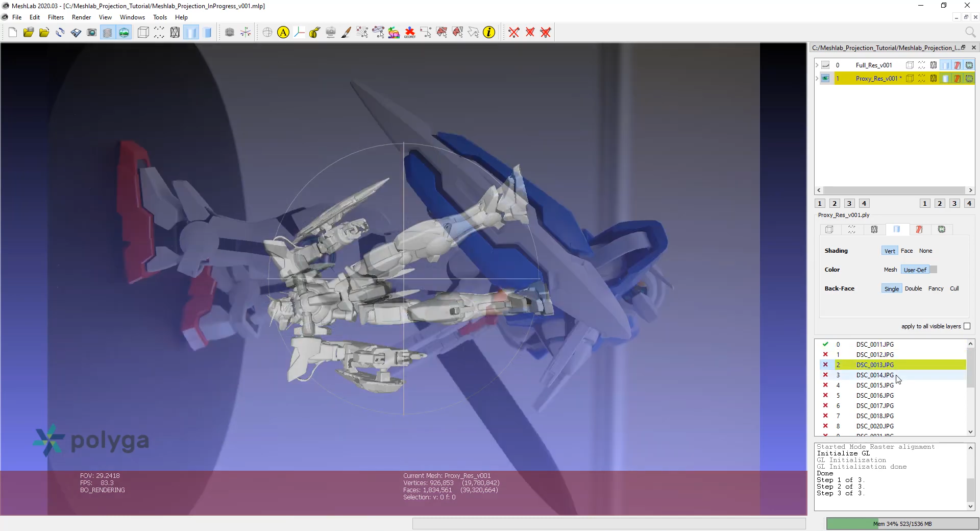Click the yellow Info tool icon
The image size is (980, 531).
tap(489, 33)
